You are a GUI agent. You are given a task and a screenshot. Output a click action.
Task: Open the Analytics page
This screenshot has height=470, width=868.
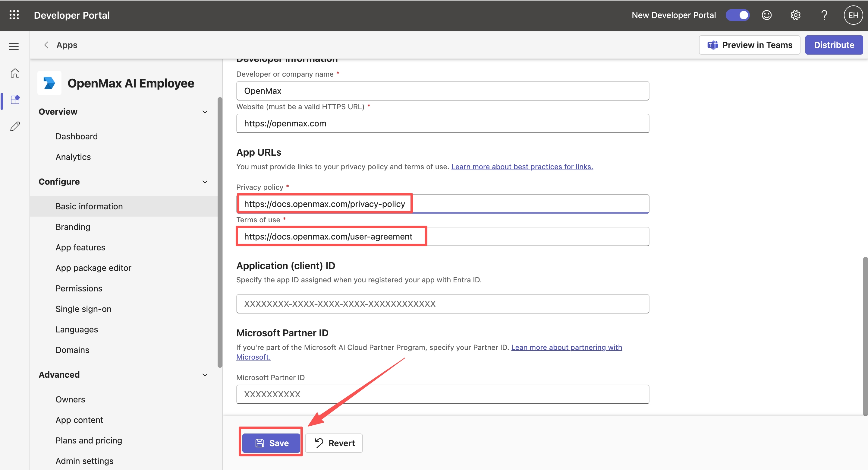[73, 157]
